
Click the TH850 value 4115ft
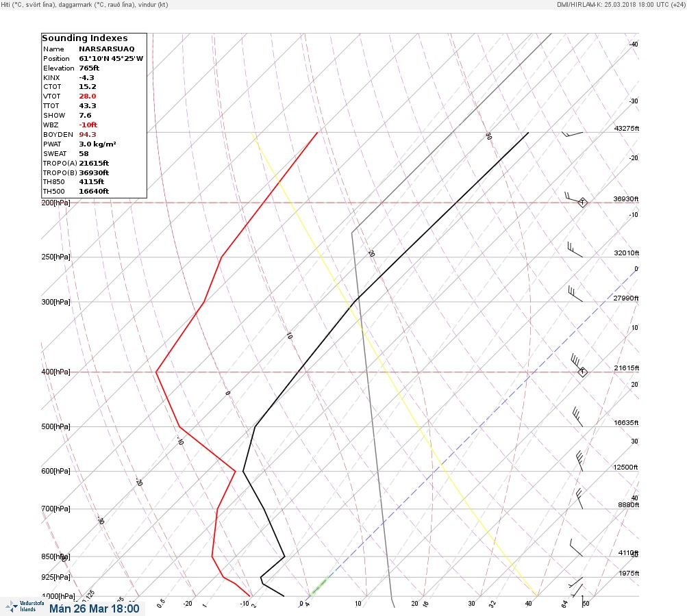(92, 181)
